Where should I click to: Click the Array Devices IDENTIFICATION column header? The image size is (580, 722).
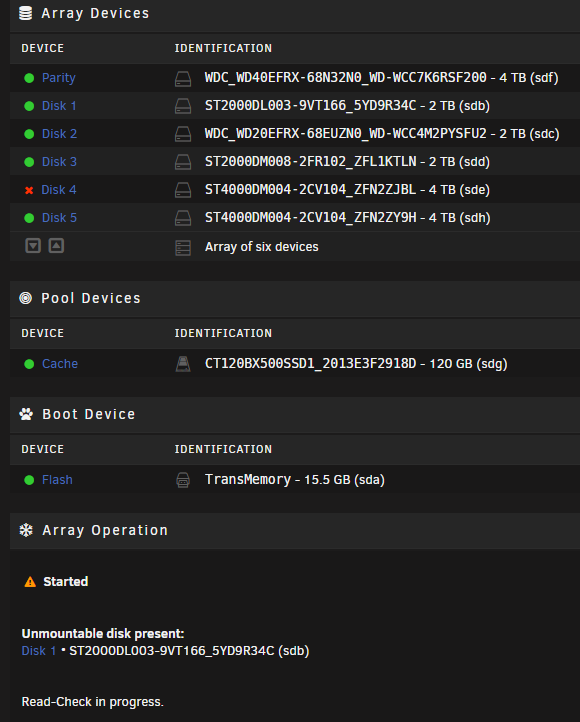[223, 48]
